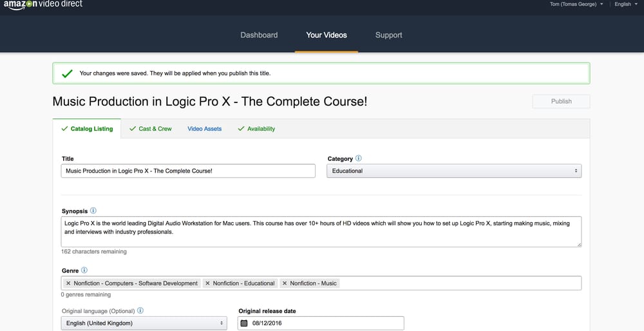The image size is (644, 331).
Task: Click into the Synopsis text area
Action: [x=321, y=232]
